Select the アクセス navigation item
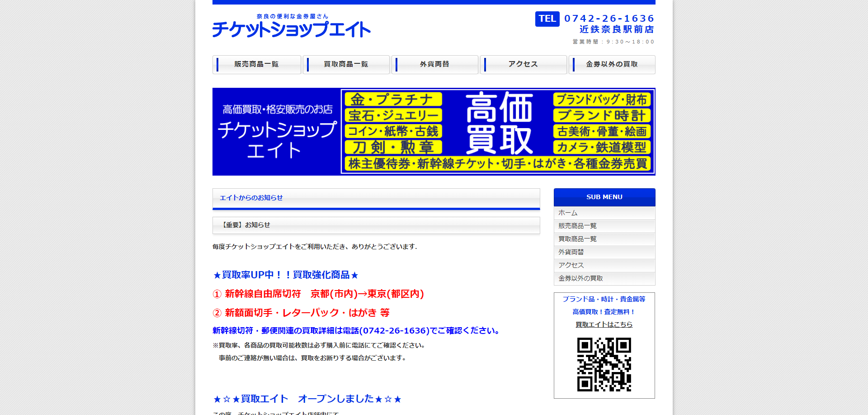Screen dimensions: 868x415 (x=524, y=64)
